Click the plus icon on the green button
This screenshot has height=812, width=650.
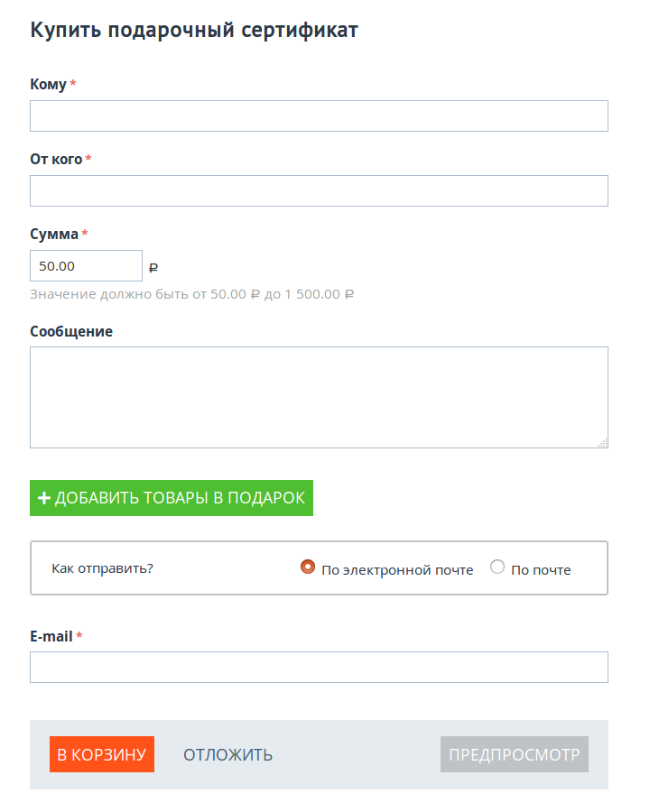tap(43, 498)
